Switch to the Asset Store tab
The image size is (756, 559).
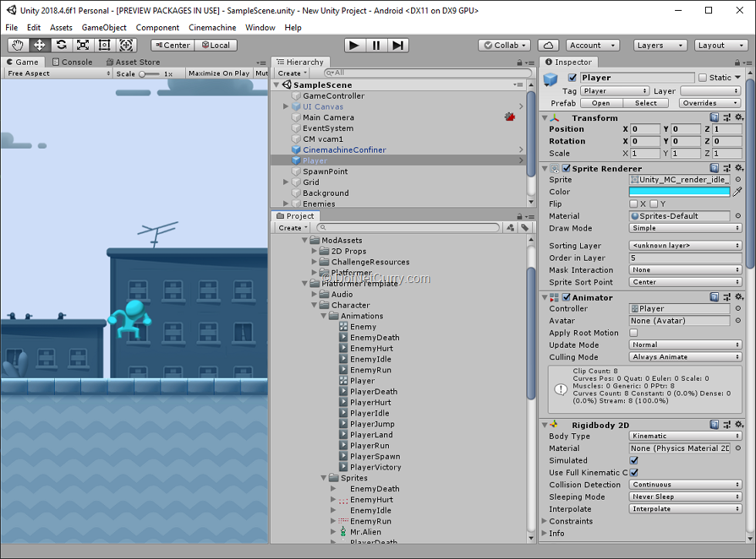click(133, 62)
